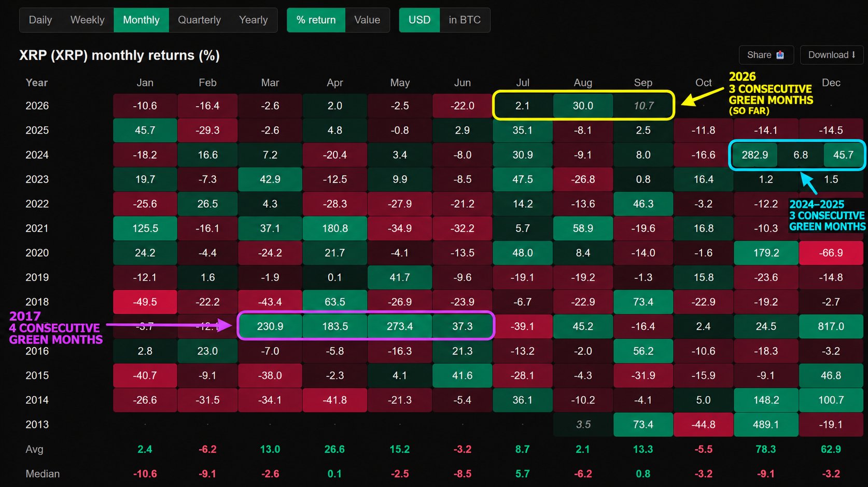Click the 2014 November cell 148.2

coord(766,400)
